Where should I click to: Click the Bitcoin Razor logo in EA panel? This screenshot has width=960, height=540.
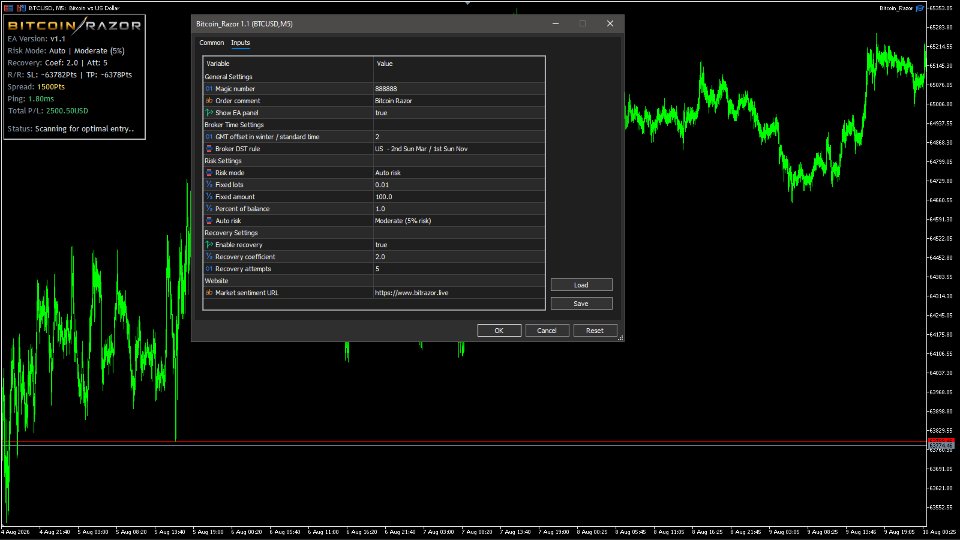tap(74, 25)
